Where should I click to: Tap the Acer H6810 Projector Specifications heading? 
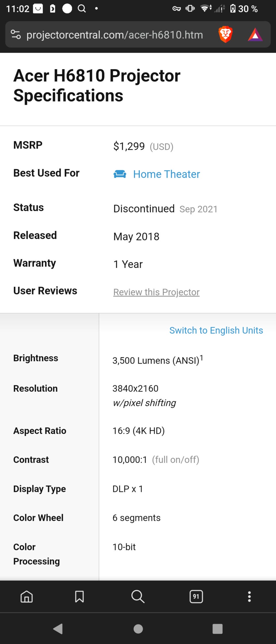point(97,85)
